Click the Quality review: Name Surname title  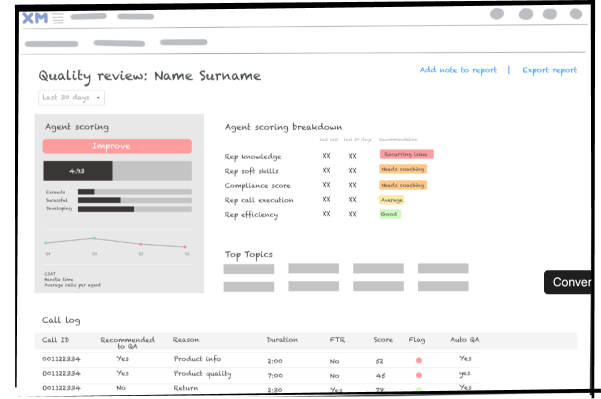point(149,76)
